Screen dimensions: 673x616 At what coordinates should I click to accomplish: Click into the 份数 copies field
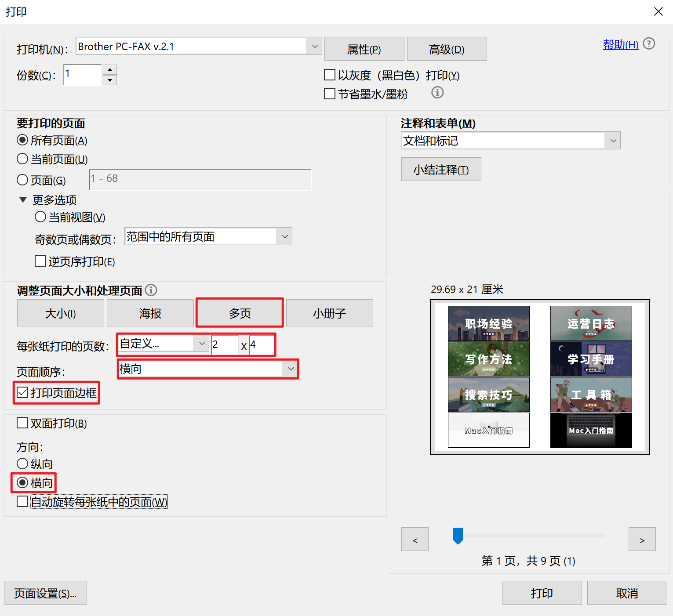(x=83, y=74)
